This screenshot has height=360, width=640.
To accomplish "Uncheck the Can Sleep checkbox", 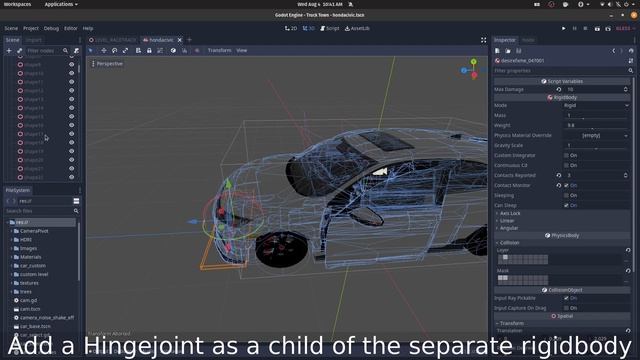I will pyautogui.click(x=566, y=205).
